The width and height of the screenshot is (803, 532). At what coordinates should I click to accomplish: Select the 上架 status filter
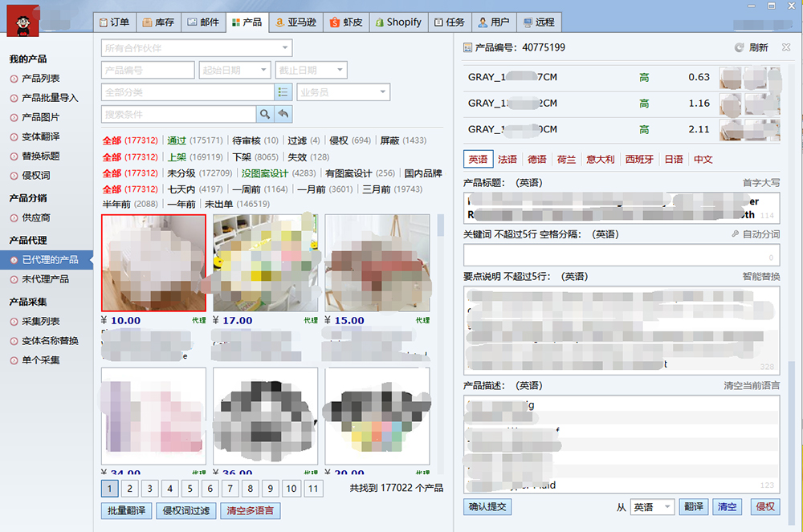point(177,157)
